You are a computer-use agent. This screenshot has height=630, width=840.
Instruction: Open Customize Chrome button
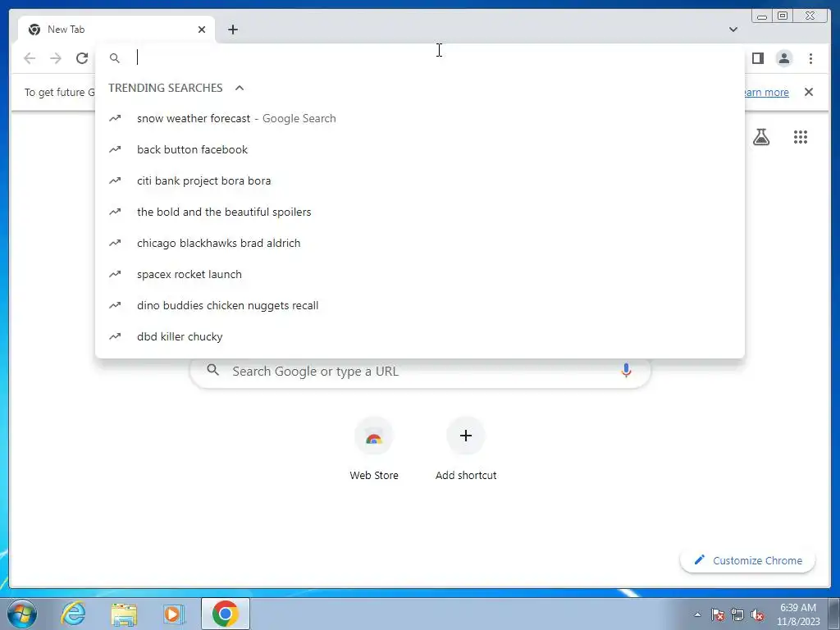747,560
